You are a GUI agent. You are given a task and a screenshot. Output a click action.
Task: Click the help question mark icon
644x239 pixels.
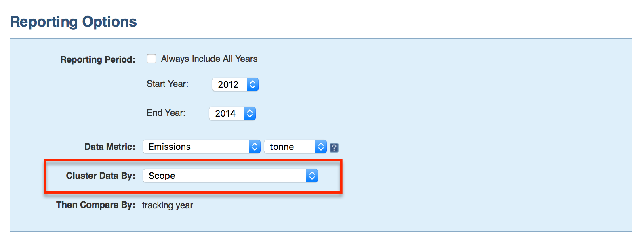coord(334,148)
